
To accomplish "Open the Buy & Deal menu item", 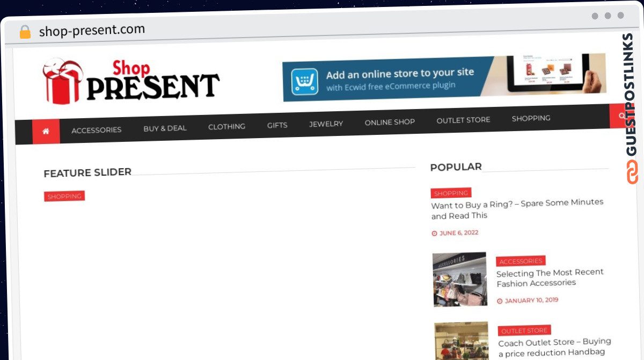I will [165, 128].
